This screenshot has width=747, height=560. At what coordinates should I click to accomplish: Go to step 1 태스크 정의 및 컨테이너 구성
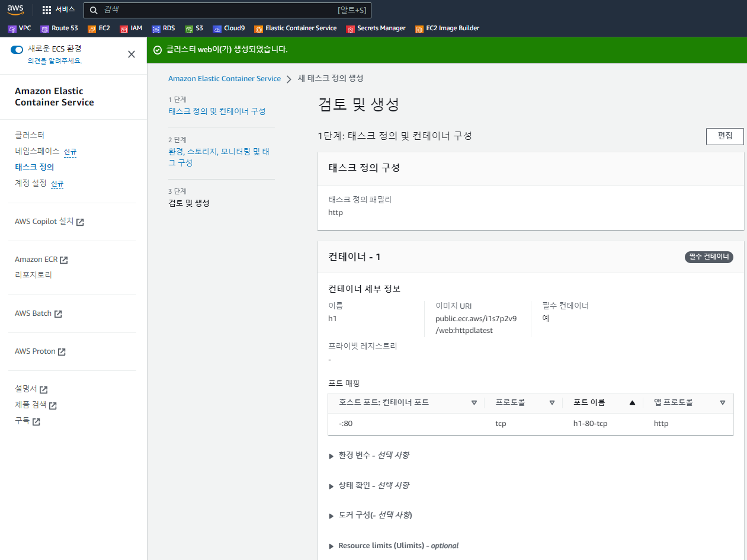[217, 111]
